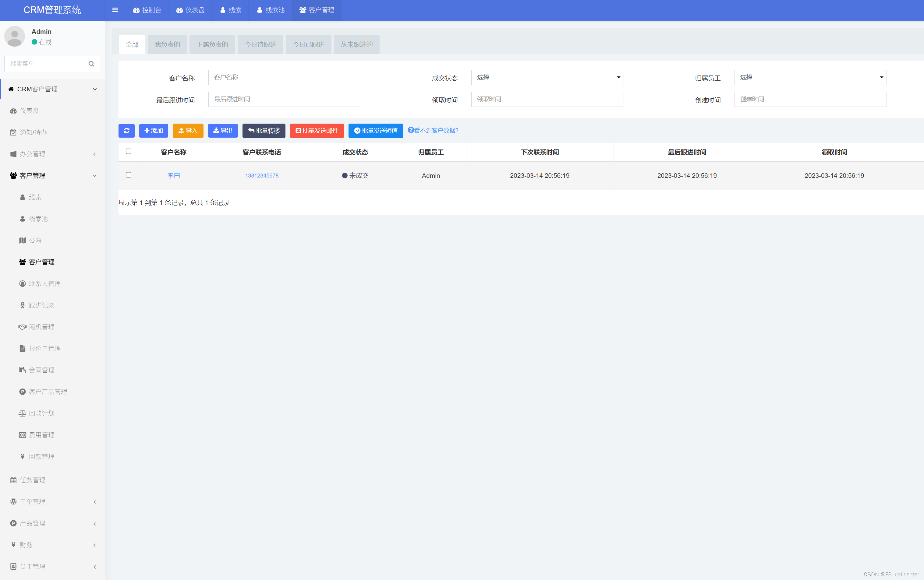Screen dimensions: 924x580
Task: Focus the 创建时间 filter input
Action: pyautogui.click(x=810, y=99)
